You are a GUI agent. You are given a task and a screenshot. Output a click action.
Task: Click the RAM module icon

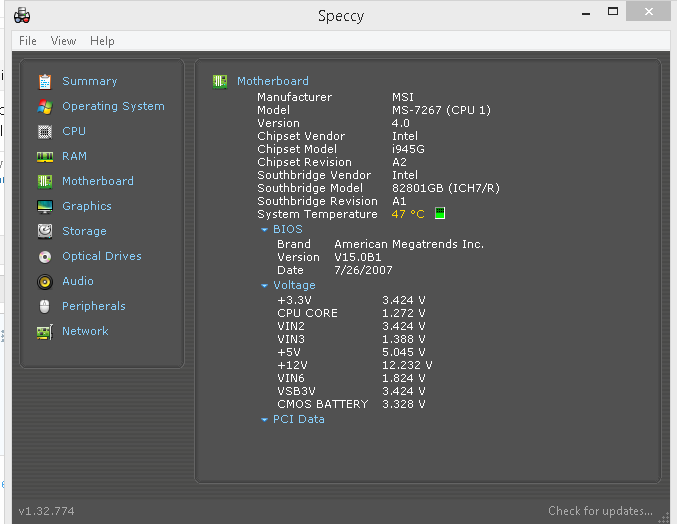[44, 156]
